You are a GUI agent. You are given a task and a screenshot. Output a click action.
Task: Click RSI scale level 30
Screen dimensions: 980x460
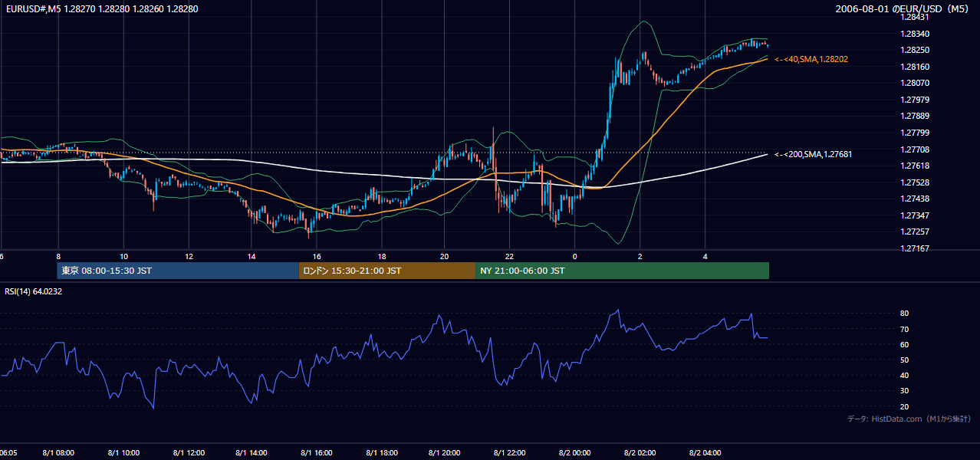pyautogui.click(x=905, y=390)
